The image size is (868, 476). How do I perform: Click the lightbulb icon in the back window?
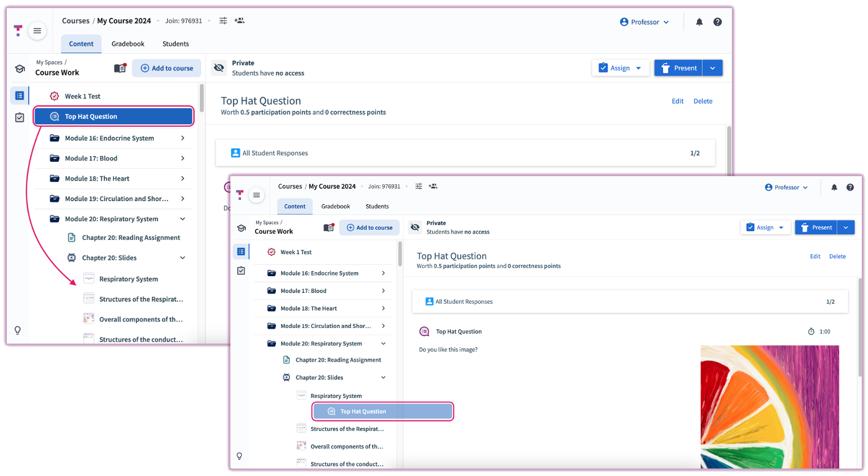coord(17,330)
